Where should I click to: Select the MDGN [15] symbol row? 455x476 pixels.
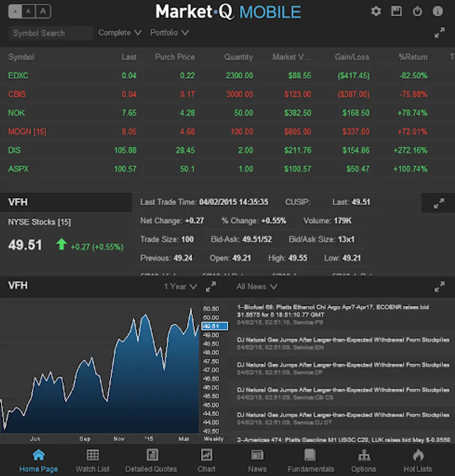point(228,132)
